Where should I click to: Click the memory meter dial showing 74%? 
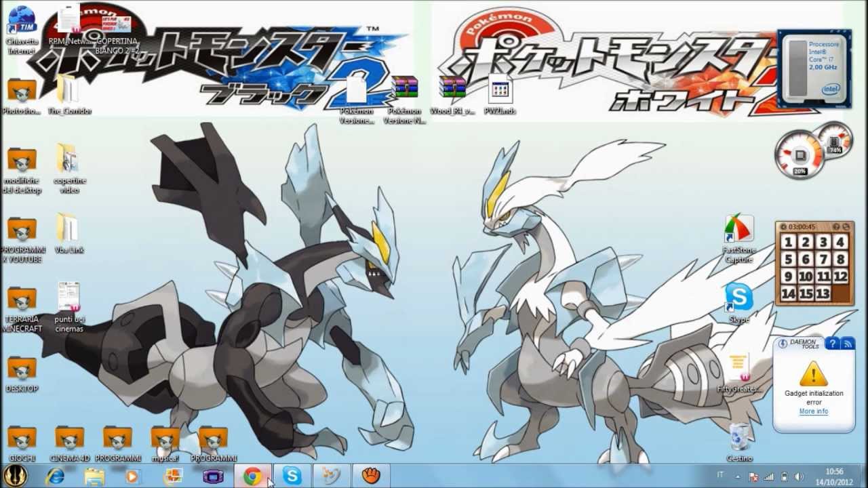pos(835,140)
